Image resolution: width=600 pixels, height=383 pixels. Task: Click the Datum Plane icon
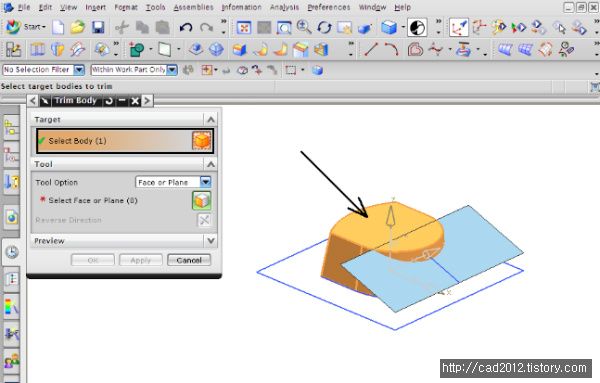point(165,49)
